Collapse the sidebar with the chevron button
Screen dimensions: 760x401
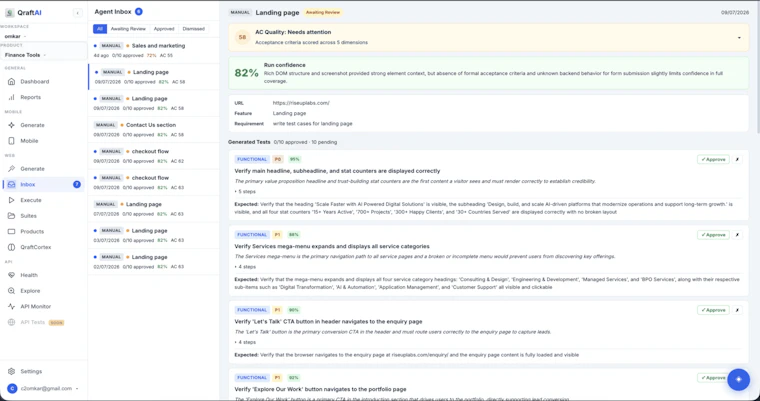click(78, 13)
